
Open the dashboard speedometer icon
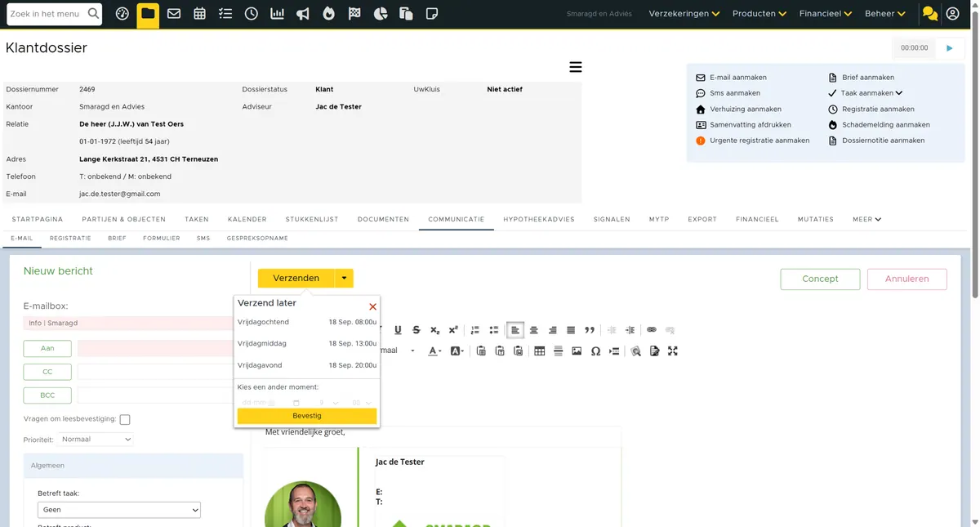tap(122, 14)
